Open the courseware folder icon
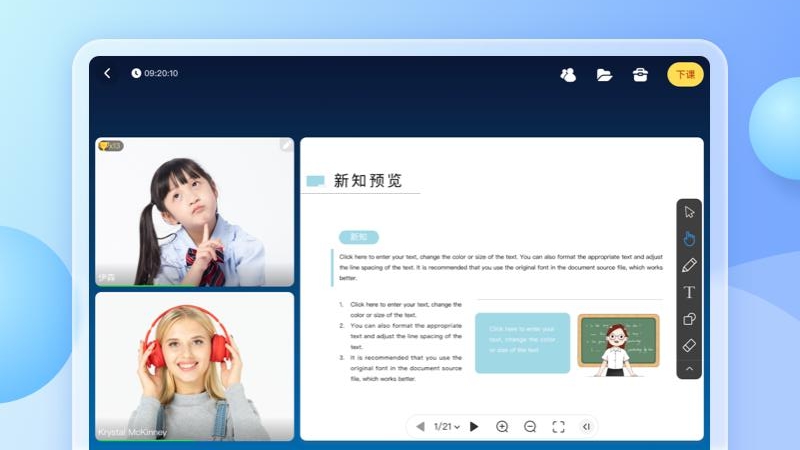The width and height of the screenshot is (800, 450). [x=604, y=74]
